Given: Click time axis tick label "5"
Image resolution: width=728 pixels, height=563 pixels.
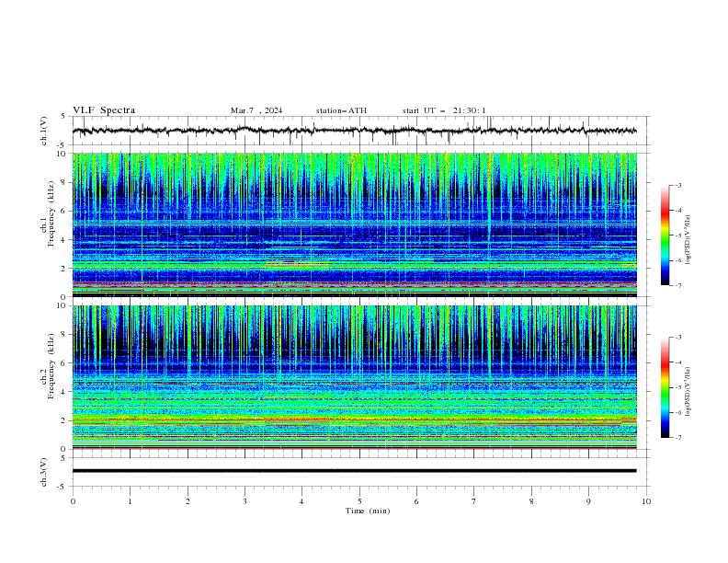Looking at the screenshot, I should point(359,501).
